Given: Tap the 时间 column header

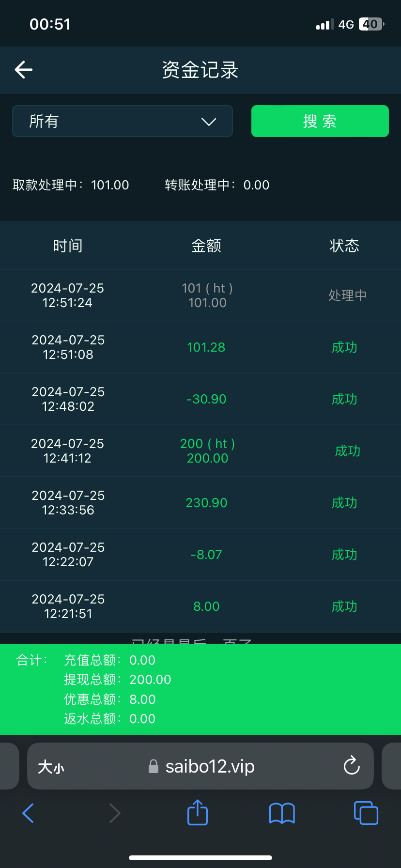Looking at the screenshot, I should point(68,246).
